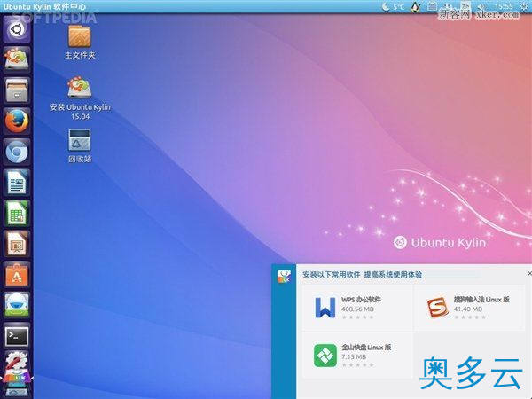The image size is (532, 399).
Task: Open LibreOffice Calc spreadsheet
Action: tap(16, 213)
